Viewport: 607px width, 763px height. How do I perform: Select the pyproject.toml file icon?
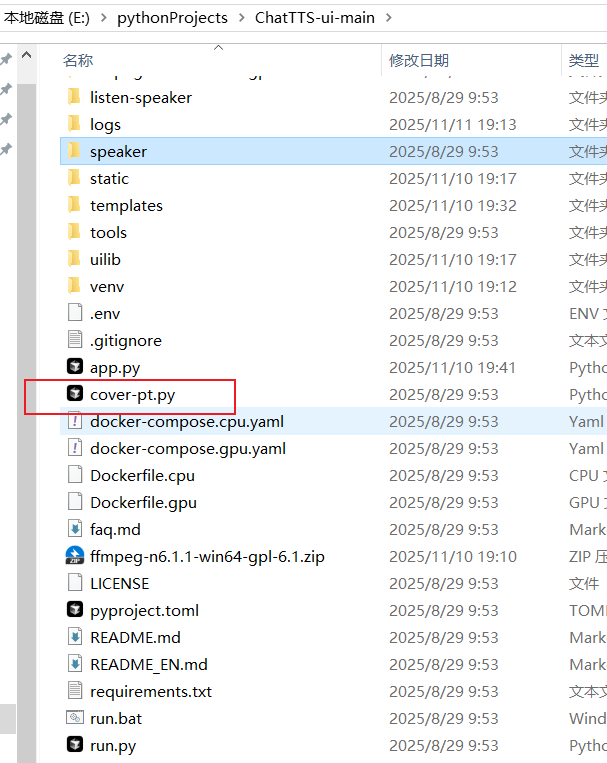coord(75,610)
